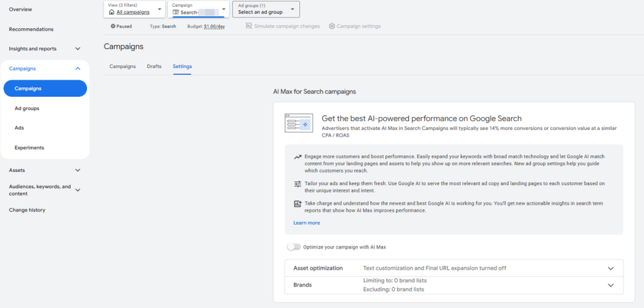The width and height of the screenshot is (644, 308).
Task: Open Recommendations in the sidebar
Action: pyautogui.click(x=31, y=29)
